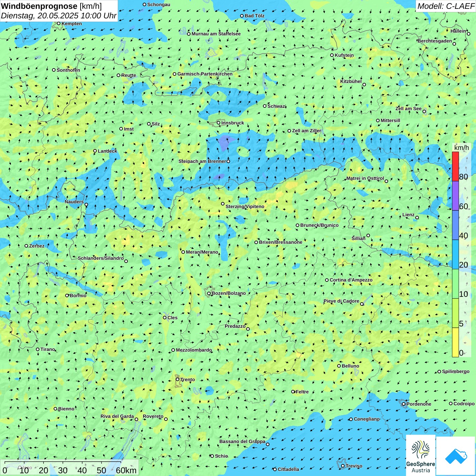Click the red swatch in the legend

455,166
